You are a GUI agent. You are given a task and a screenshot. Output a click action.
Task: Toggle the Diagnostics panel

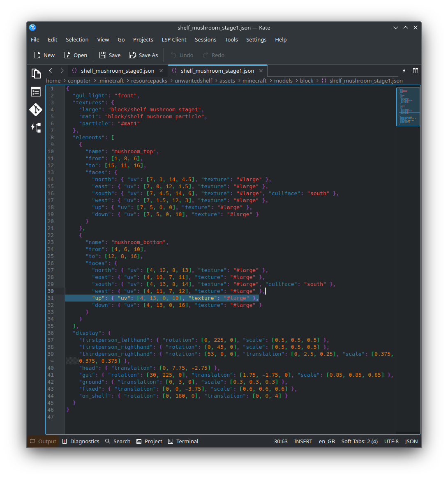(81, 441)
